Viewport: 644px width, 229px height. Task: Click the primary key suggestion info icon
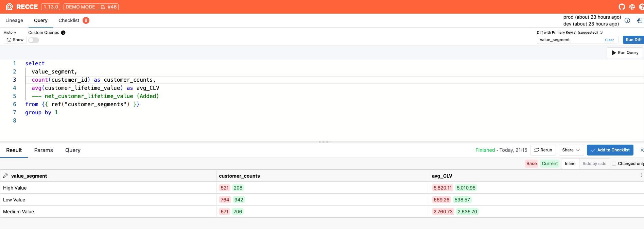click(601, 33)
